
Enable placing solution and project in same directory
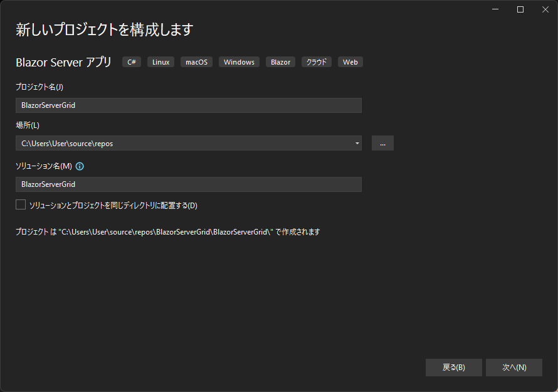tap(21, 204)
